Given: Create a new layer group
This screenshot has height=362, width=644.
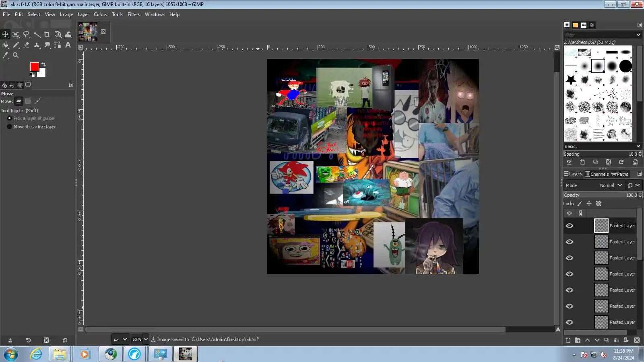Looking at the screenshot, I should pyautogui.click(x=578, y=340).
